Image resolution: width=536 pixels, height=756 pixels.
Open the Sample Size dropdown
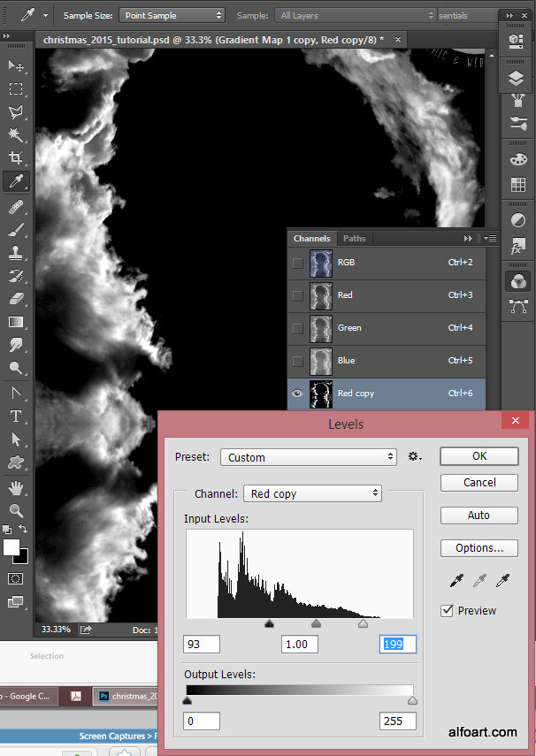(x=172, y=15)
